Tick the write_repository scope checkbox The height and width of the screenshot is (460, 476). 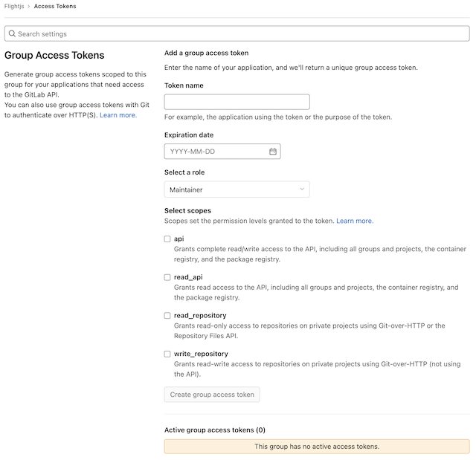pyautogui.click(x=167, y=354)
